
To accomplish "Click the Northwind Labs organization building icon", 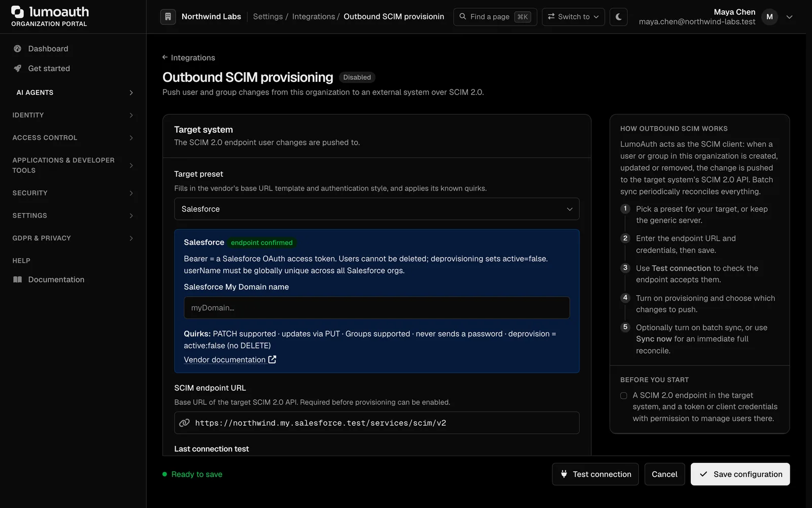I will [168, 17].
